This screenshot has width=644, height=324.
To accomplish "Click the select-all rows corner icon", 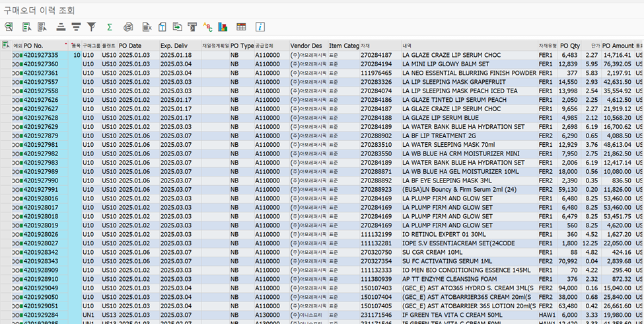I will pos(6,45).
